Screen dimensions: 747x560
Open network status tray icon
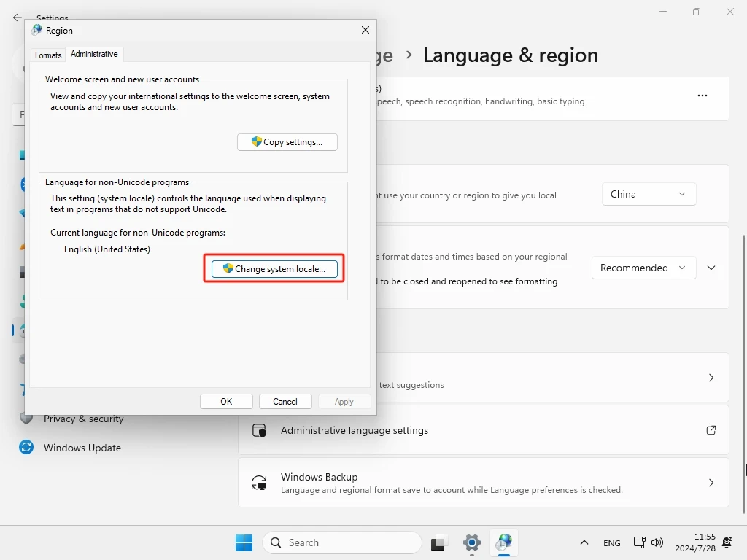639,542
